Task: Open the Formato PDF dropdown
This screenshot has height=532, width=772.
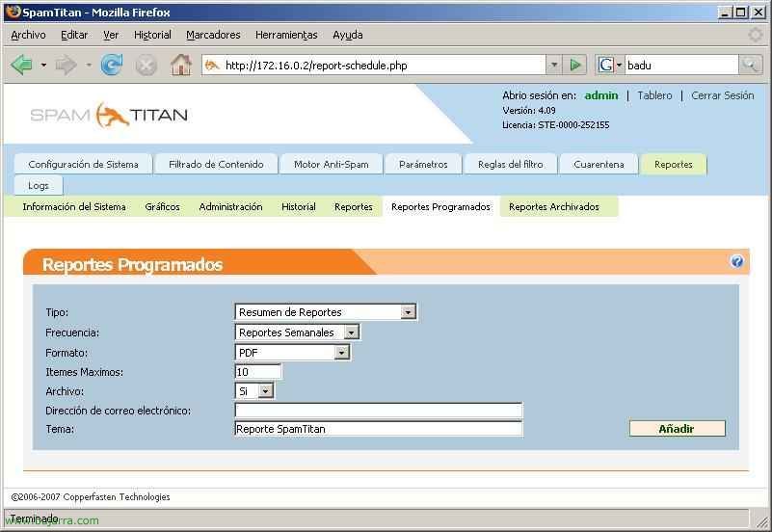Action: click(x=342, y=353)
